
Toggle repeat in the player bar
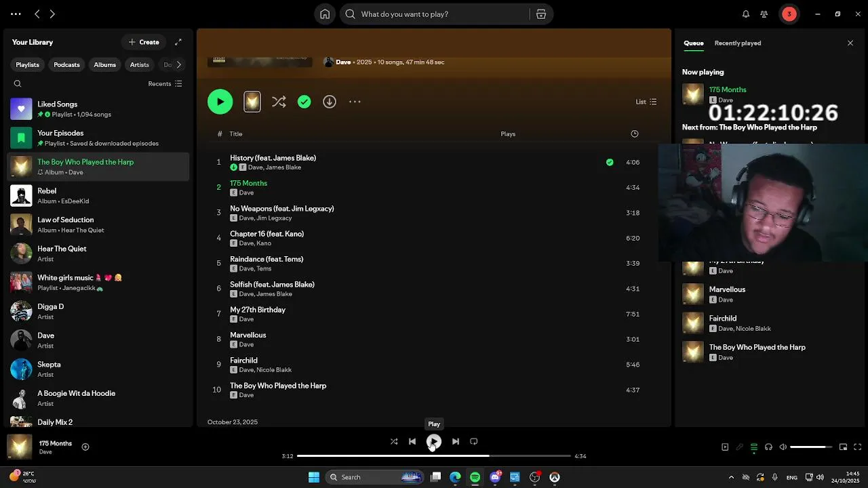point(474,441)
